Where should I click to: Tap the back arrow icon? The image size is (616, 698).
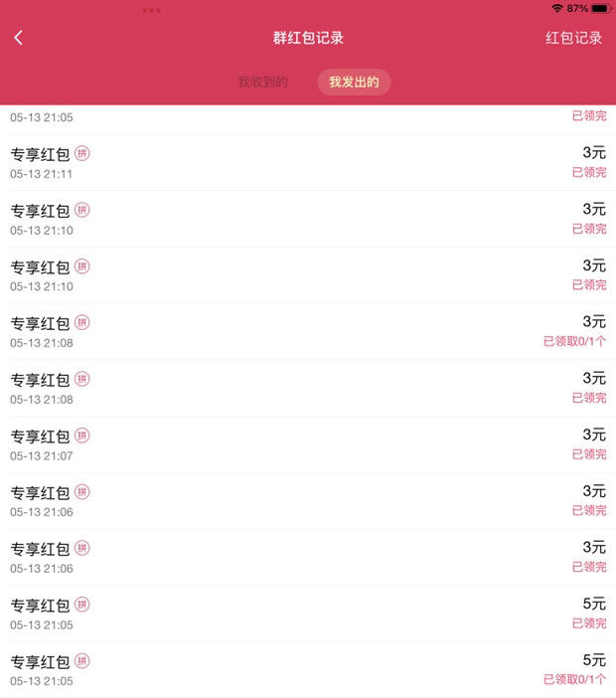click(x=18, y=38)
